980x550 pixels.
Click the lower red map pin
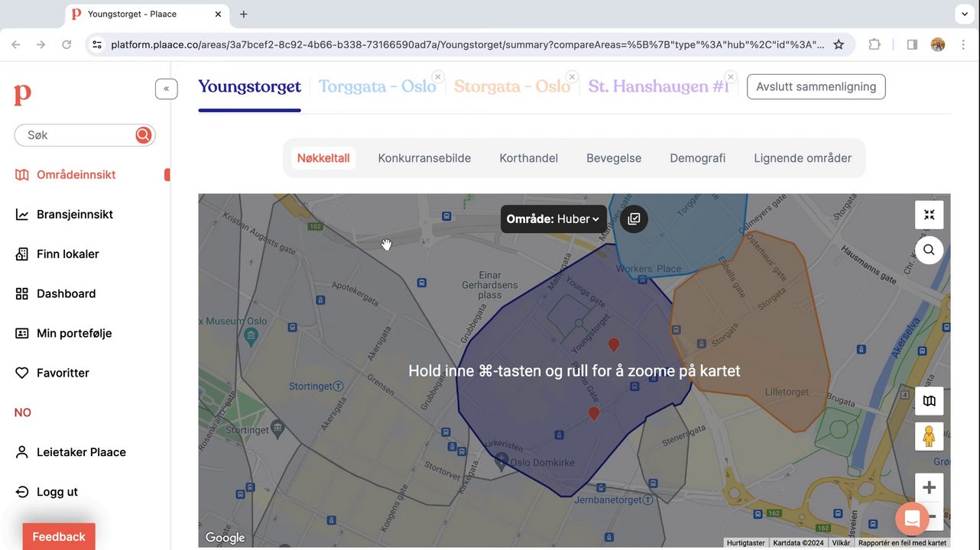593,413
